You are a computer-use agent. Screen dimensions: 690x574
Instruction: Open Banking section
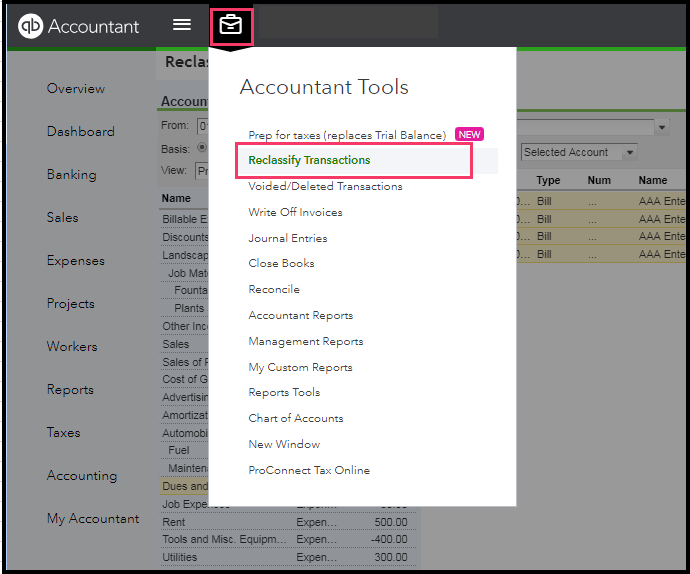click(x=71, y=175)
